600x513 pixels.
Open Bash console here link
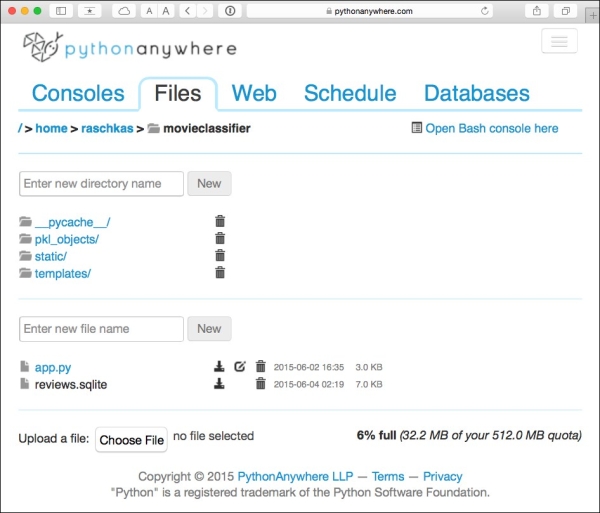pyautogui.click(x=492, y=128)
